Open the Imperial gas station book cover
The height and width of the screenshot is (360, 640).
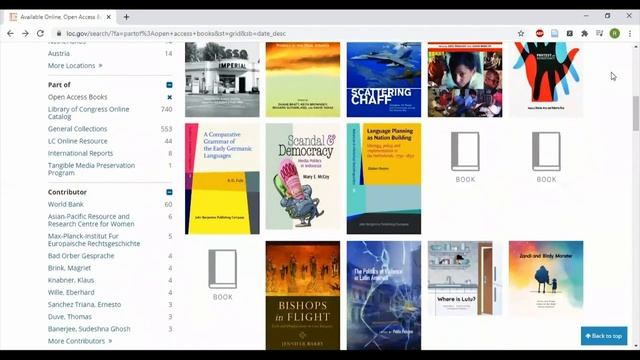coord(222,80)
